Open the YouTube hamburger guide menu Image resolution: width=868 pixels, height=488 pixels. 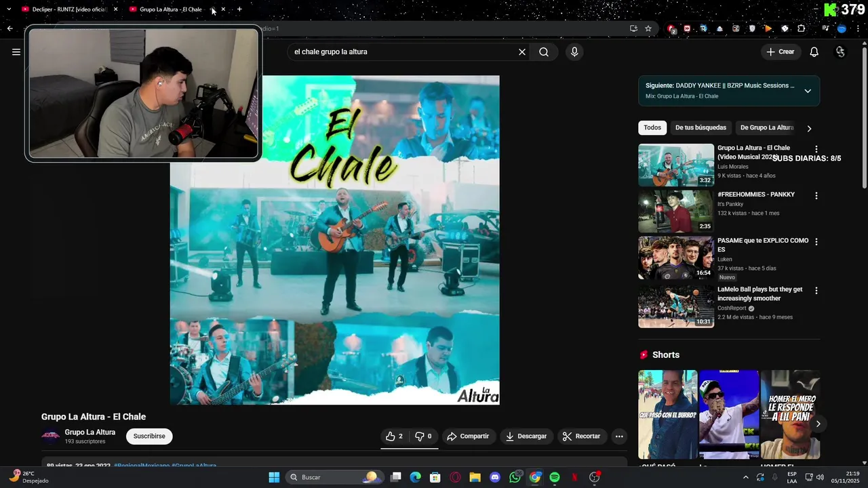coord(16,52)
